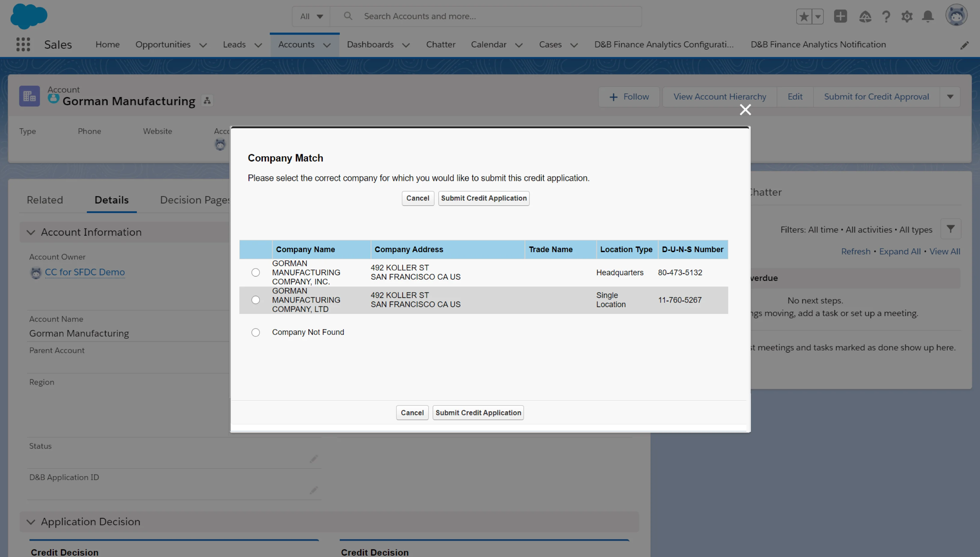980x557 pixels.
Task: Expand the Opportunities nav dropdown chevron
Action: tap(203, 45)
